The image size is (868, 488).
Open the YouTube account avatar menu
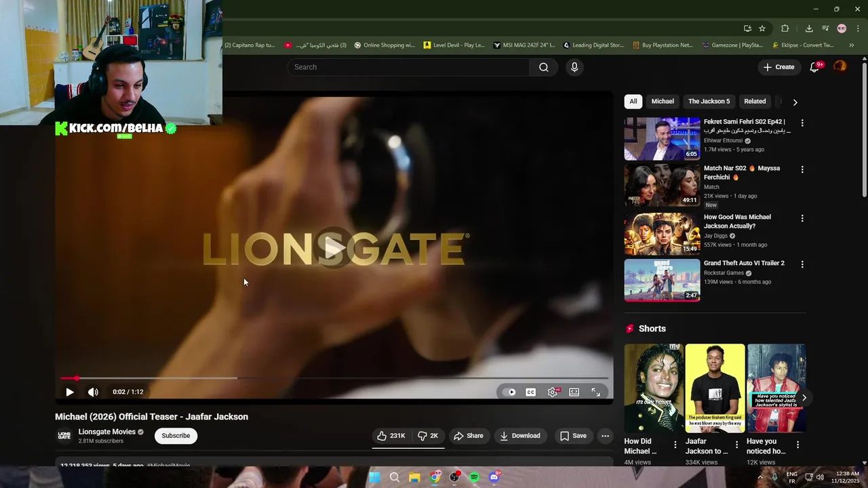(x=840, y=66)
